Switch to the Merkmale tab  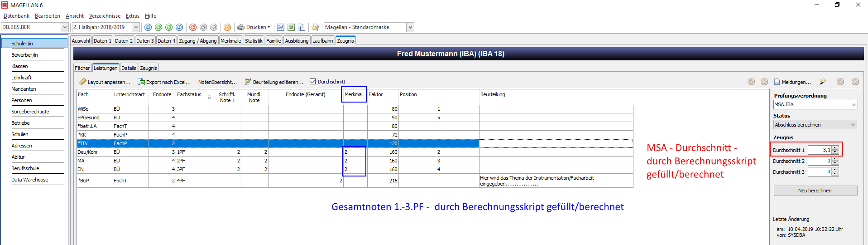pos(231,41)
